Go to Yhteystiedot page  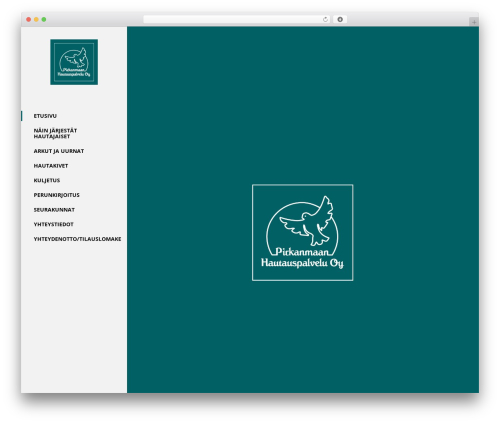pos(53,224)
